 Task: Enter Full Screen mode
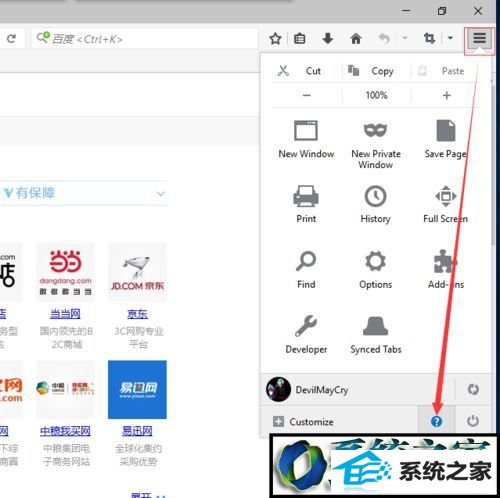click(446, 204)
